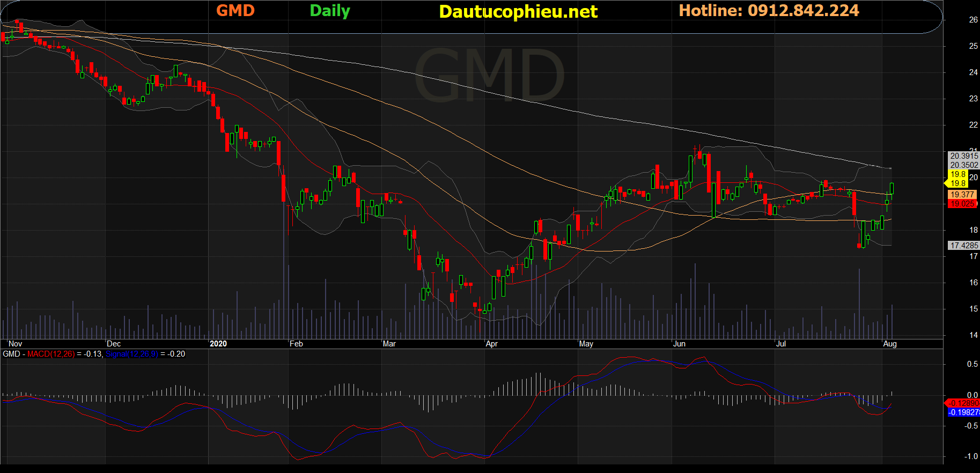
Task: Click the 20.3915 price tag
Action: point(964,156)
